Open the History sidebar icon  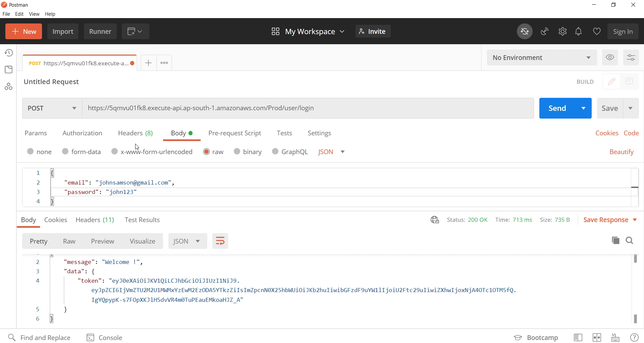pyautogui.click(x=9, y=53)
